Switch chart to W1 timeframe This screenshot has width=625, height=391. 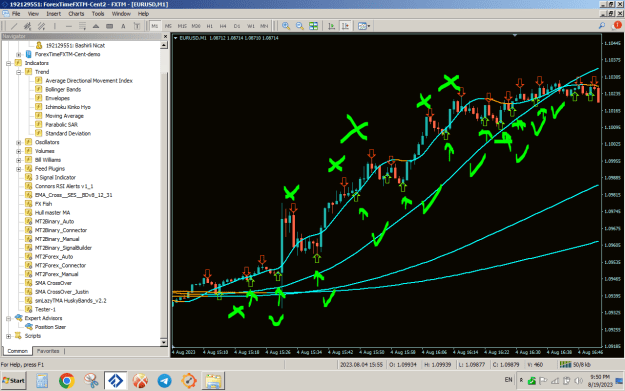pos(251,26)
